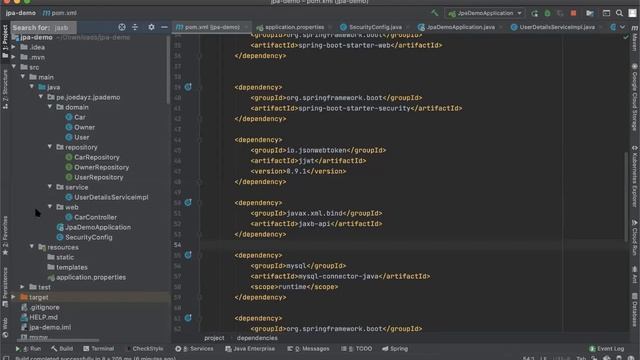The width and height of the screenshot is (640, 360).
Task: Show hidden editor tabs dropdown arrow
Action: (x=622, y=27)
